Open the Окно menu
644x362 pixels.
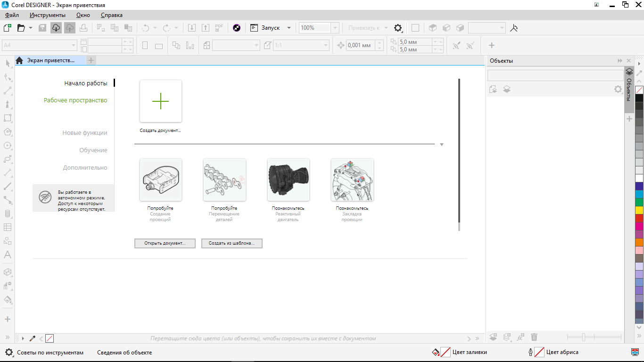tap(83, 15)
